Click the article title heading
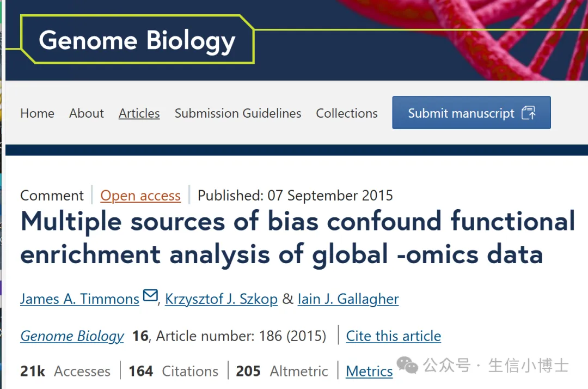 pyautogui.click(x=297, y=238)
